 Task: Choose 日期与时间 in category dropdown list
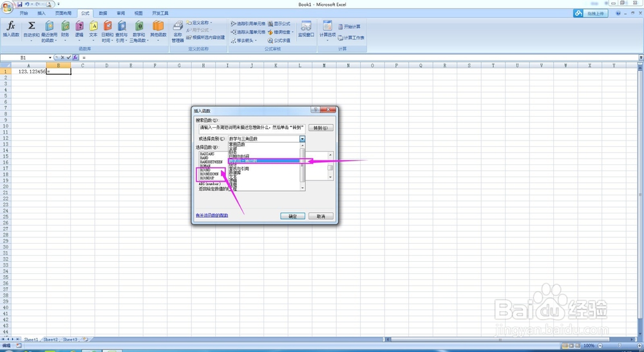239,157
